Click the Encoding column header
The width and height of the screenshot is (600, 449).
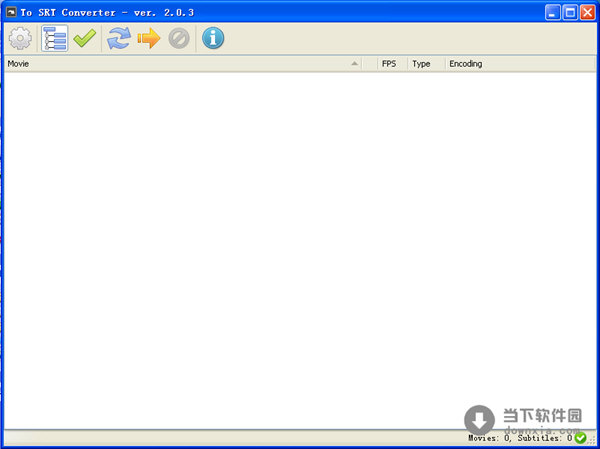point(520,64)
